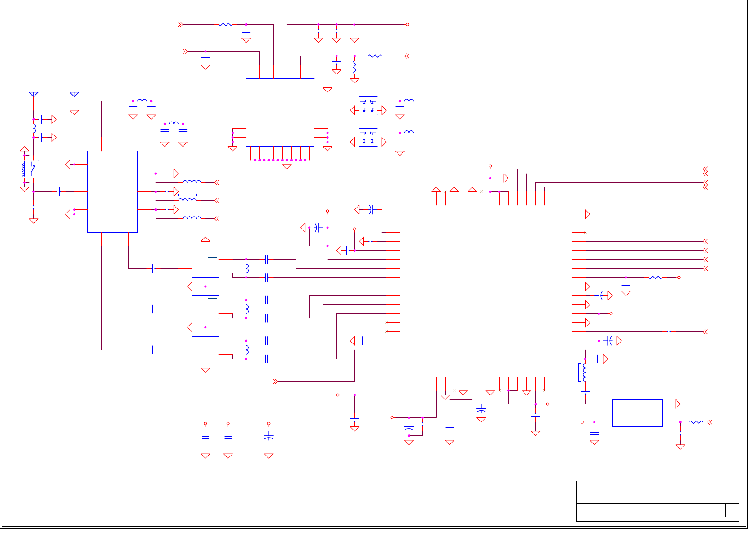756x534 pixels.
Task: Select the middle block of the three stacked baluns
Action: pyautogui.click(x=205, y=307)
